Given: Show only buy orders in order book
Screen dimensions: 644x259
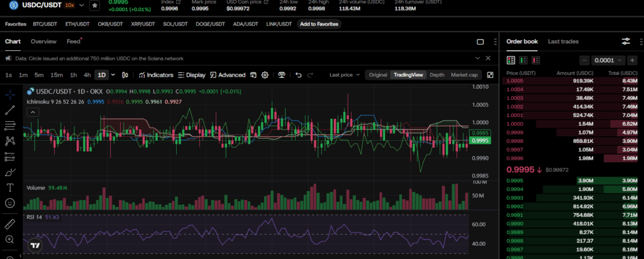Looking at the screenshot, I should (523, 60).
